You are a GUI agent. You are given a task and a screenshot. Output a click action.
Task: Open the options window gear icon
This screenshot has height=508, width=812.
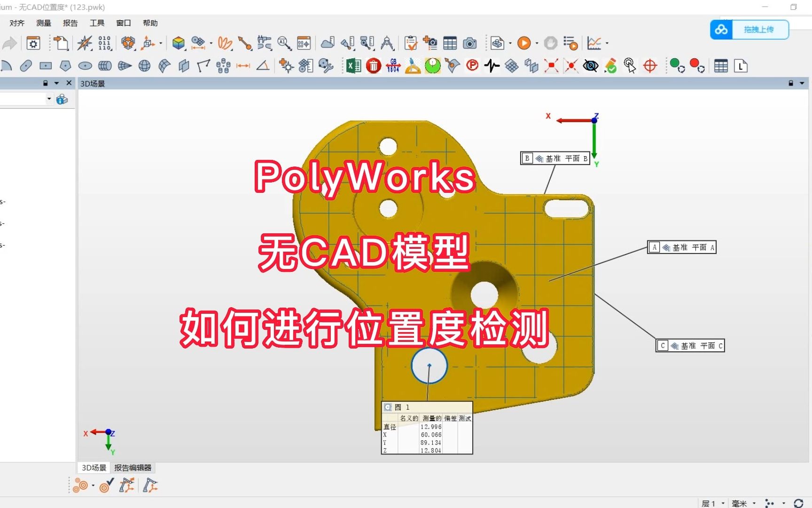point(33,44)
